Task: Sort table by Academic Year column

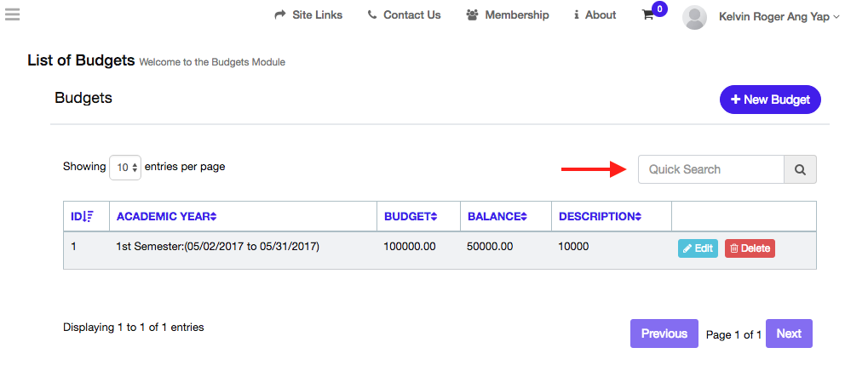Action: click(167, 217)
